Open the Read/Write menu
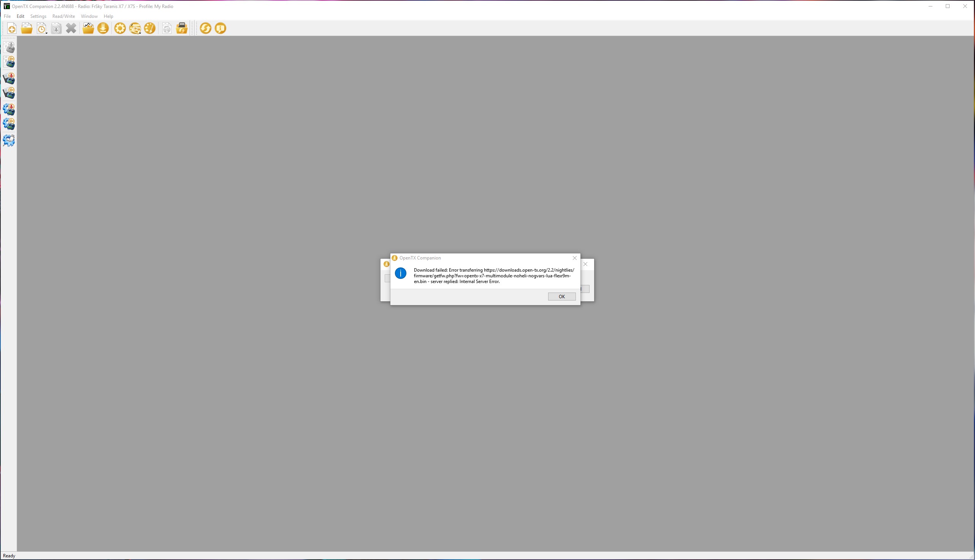The height and width of the screenshot is (560, 975). pyautogui.click(x=63, y=16)
